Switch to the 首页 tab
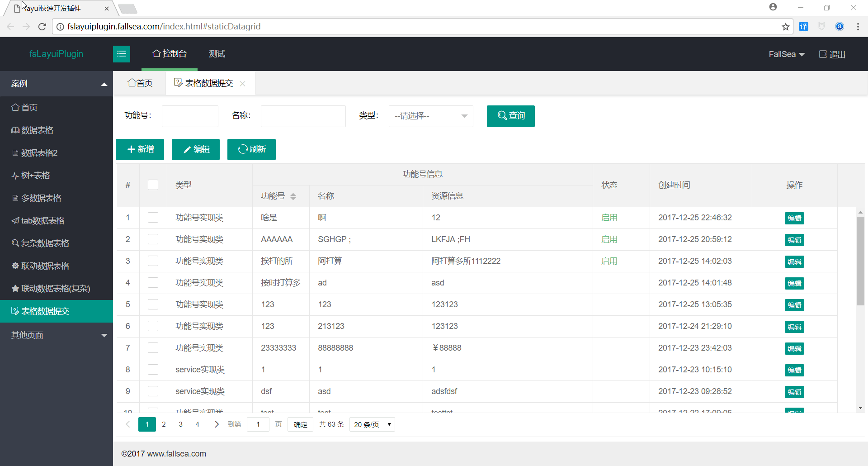Image resolution: width=868 pixels, height=466 pixels. click(140, 83)
